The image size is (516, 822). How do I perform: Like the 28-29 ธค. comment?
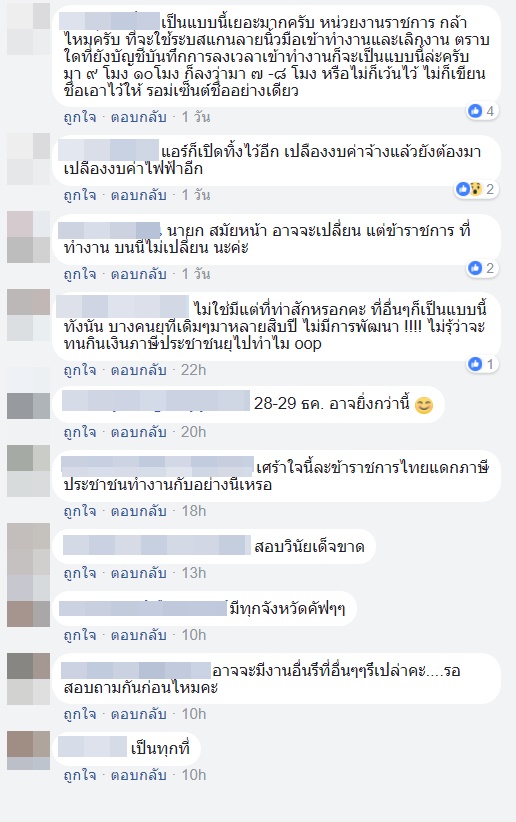pyautogui.click(x=80, y=432)
